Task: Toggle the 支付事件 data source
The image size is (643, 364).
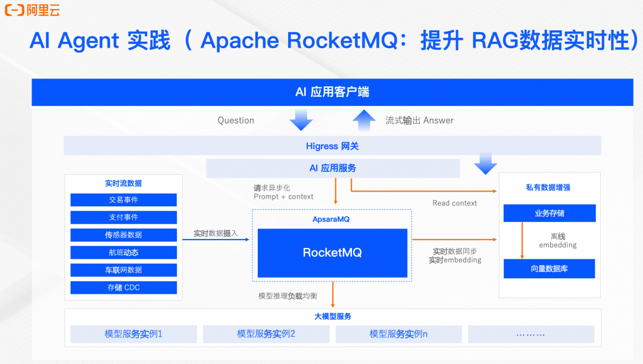Action: pos(123,217)
